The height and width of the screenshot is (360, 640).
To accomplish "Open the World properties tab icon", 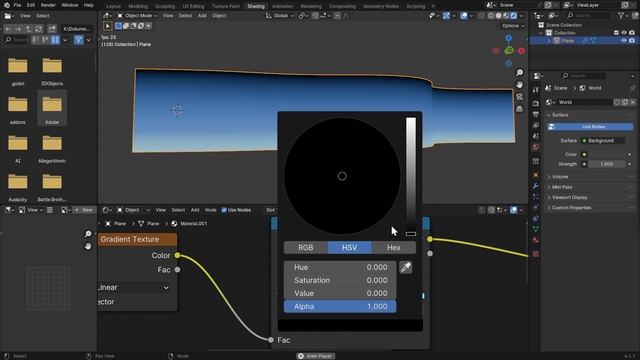I will (536, 147).
